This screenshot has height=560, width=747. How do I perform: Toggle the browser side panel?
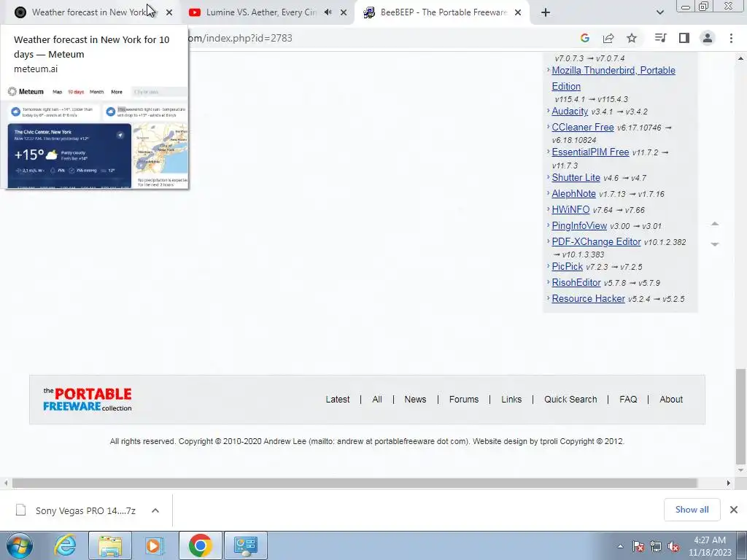pyautogui.click(x=684, y=38)
